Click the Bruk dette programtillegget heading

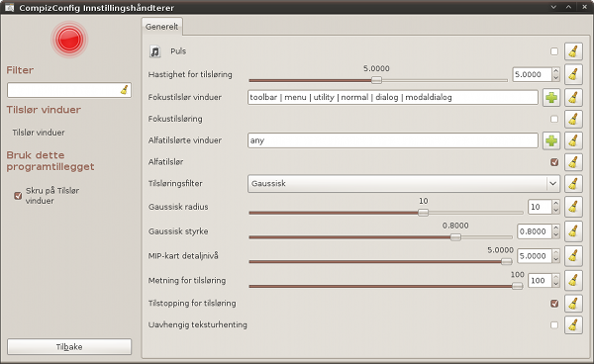pyautogui.click(x=50, y=161)
